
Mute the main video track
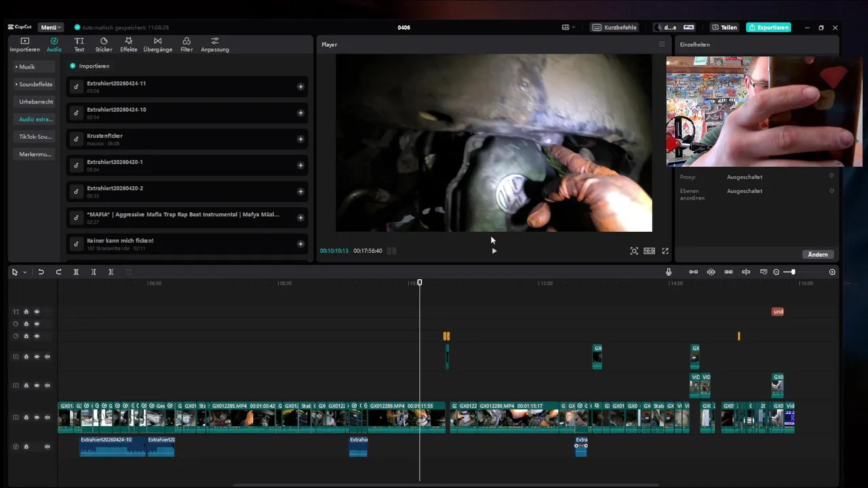tap(47, 418)
